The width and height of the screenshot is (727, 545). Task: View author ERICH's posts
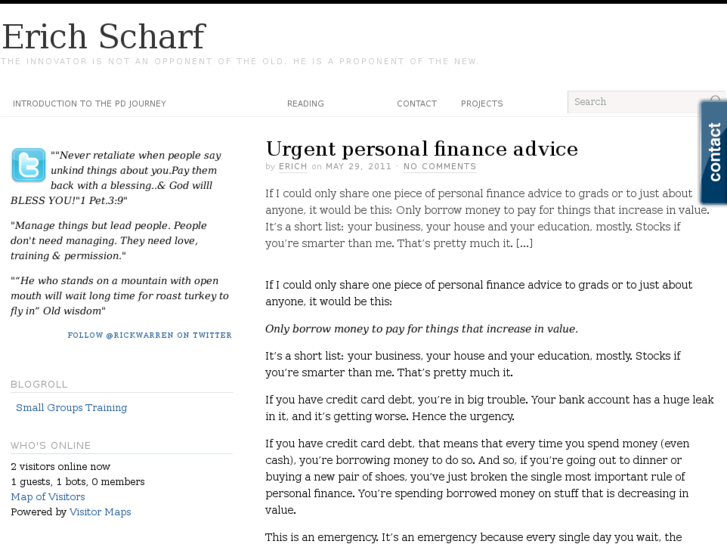[x=293, y=167]
